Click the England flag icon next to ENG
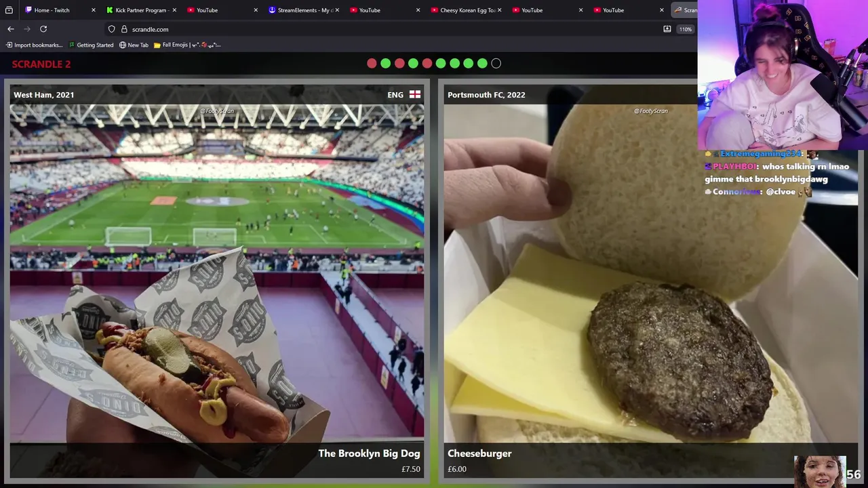The height and width of the screenshot is (488, 868). click(415, 95)
